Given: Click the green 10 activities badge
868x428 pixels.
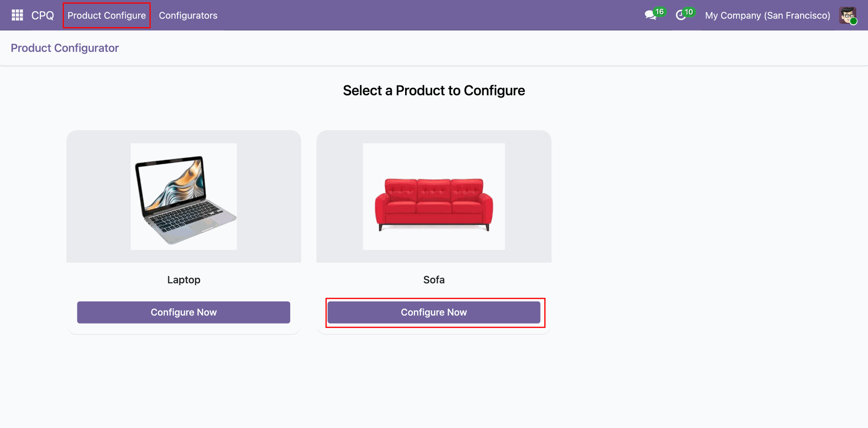Looking at the screenshot, I should pos(689,12).
